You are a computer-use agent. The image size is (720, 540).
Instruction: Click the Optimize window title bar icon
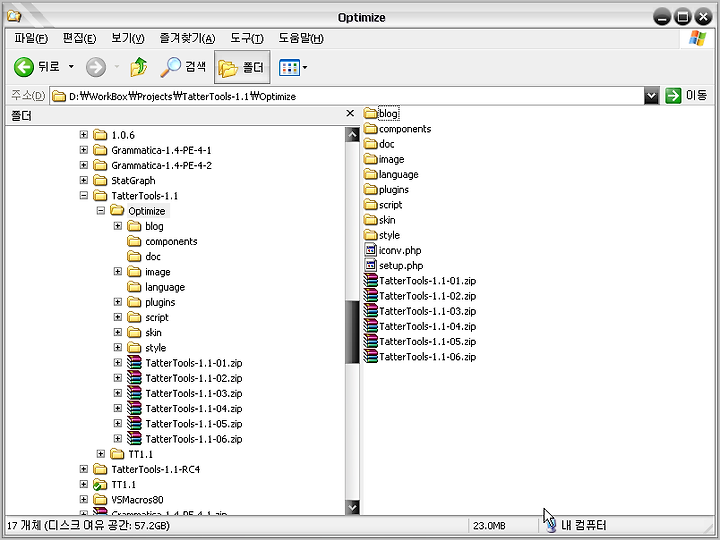14,17
